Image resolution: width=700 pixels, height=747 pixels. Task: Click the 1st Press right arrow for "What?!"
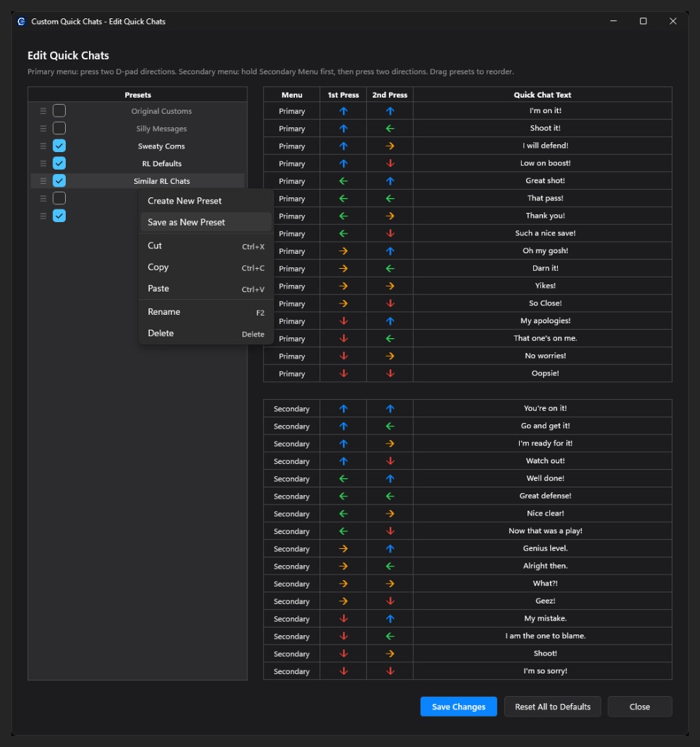[x=344, y=584]
